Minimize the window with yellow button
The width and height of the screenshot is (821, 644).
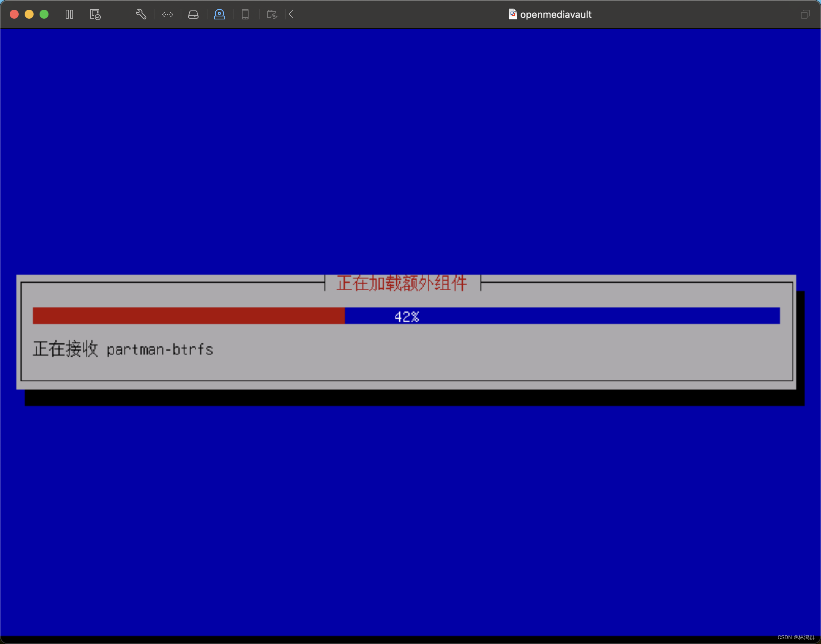pyautogui.click(x=29, y=14)
